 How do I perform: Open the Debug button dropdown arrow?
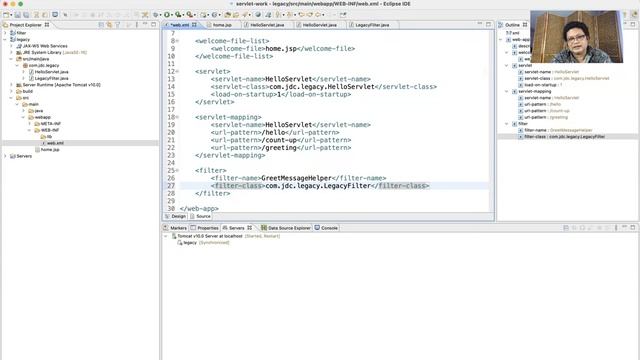[x=160, y=15]
